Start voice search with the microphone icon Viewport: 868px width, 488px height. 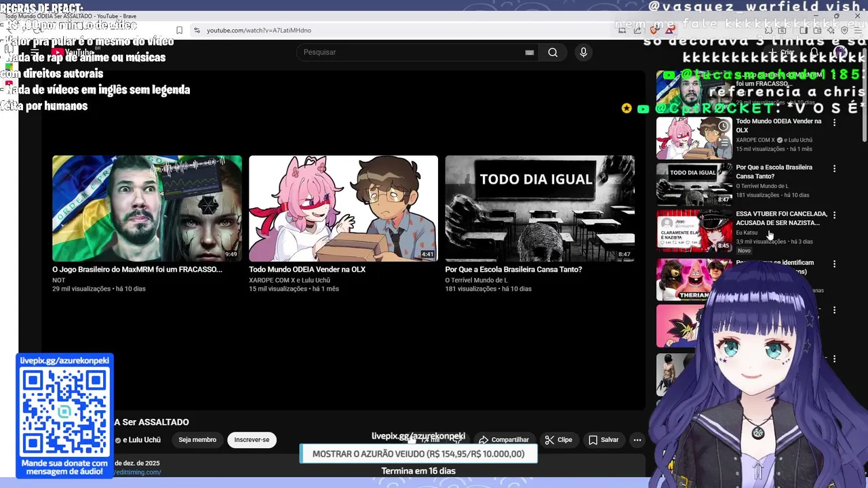[x=583, y=52]
